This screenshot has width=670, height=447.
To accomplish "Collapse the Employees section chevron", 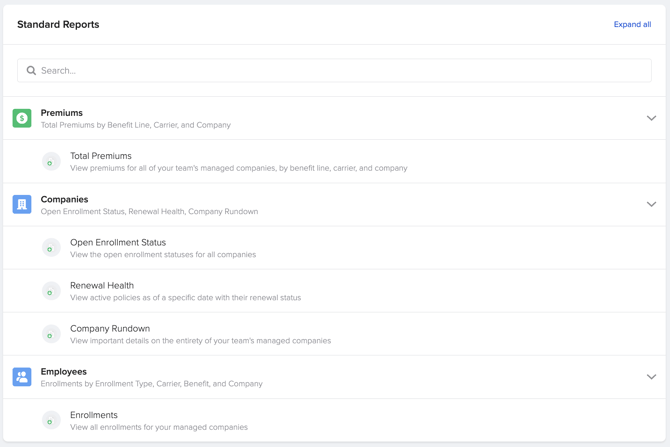I will pos(651,377).
